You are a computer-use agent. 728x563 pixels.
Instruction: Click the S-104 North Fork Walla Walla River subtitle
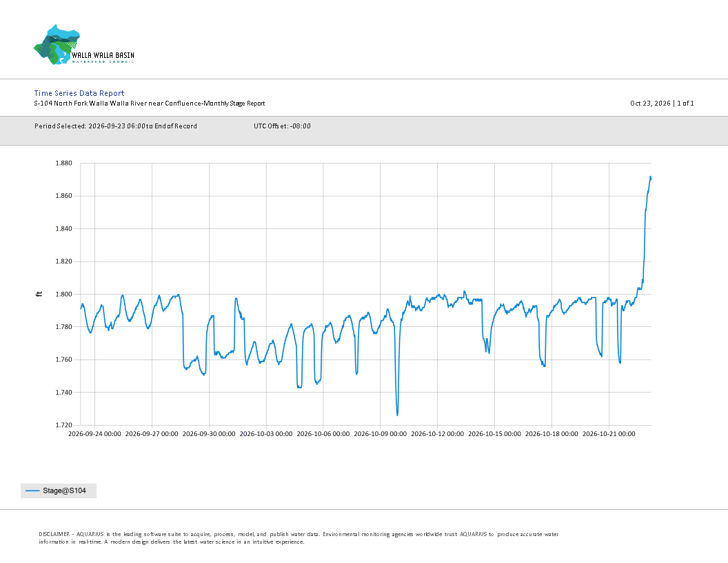coord(150,103)
